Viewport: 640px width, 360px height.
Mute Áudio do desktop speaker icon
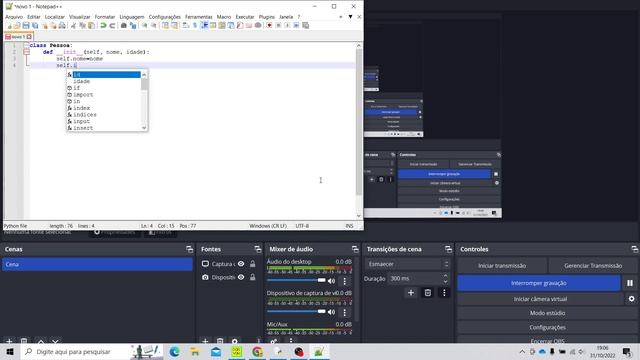[331, 281]
